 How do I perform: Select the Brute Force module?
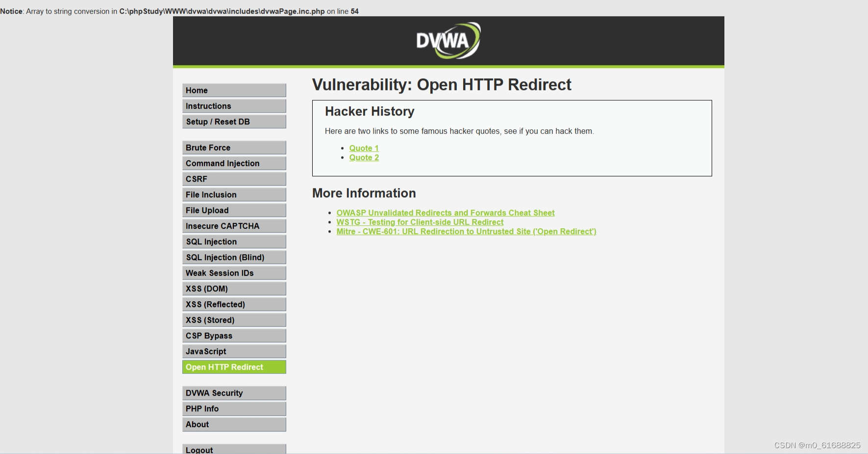(234, 147)
